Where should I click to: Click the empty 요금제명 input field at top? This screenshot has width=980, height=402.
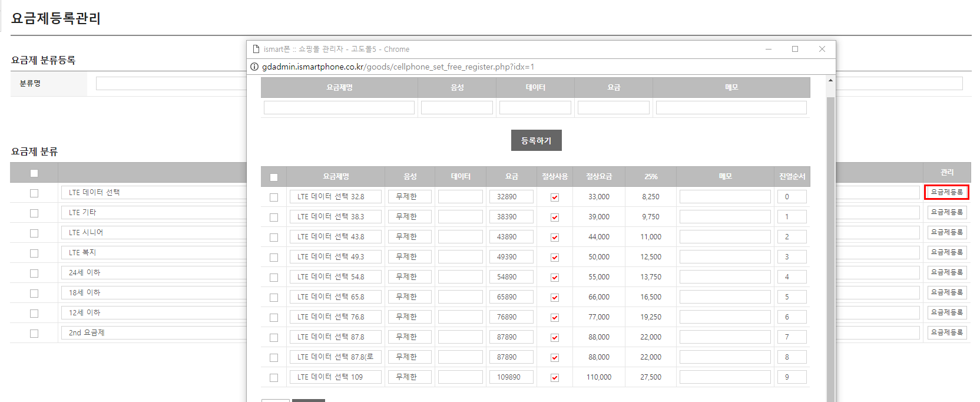pos(339,107)
